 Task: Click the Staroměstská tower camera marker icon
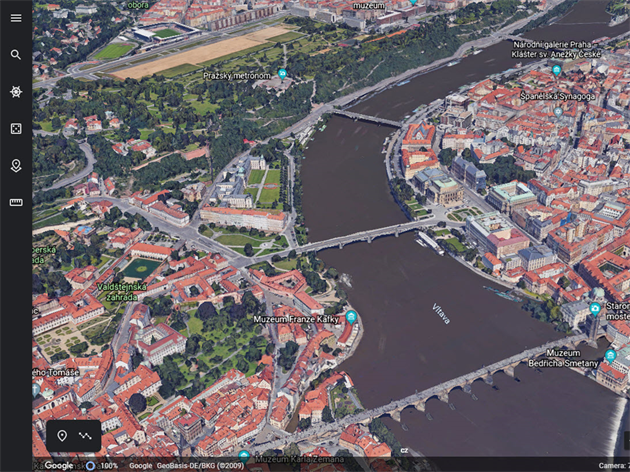595,309
